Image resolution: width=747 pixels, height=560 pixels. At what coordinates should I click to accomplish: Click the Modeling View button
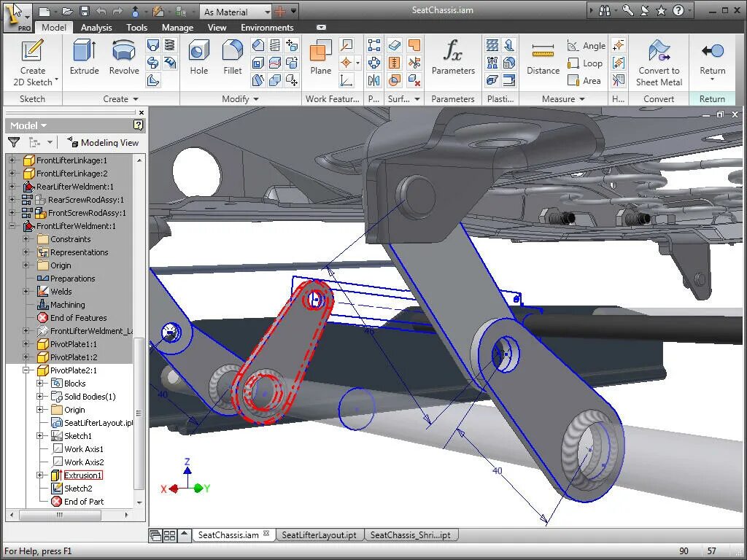click(102, 142)
